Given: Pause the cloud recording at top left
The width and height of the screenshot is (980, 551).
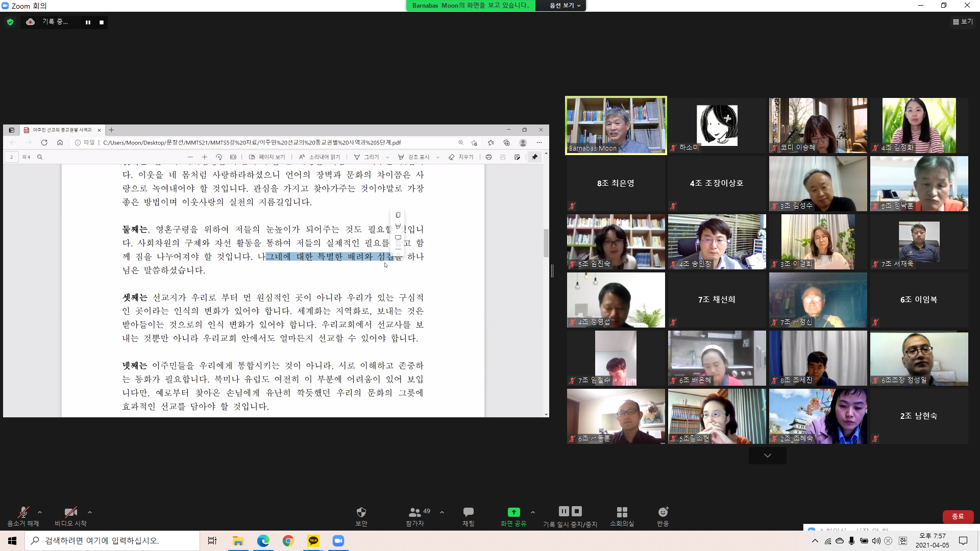Looking at the screenshot, I should point(88,22).
